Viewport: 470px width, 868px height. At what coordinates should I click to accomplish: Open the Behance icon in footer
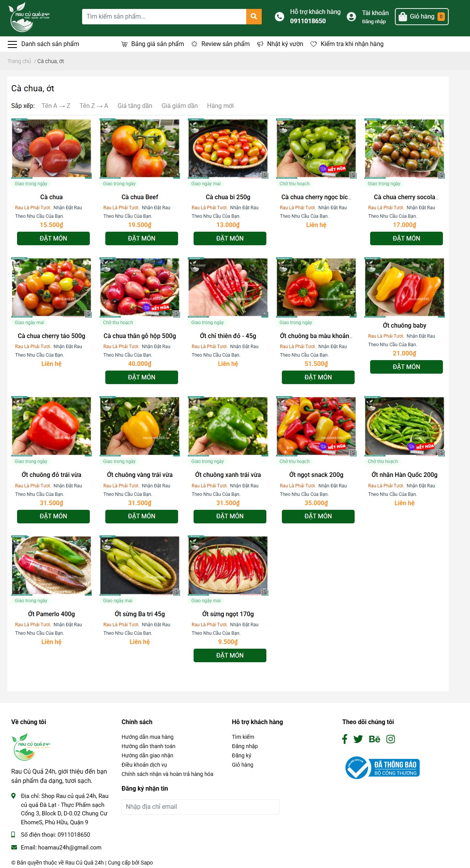(374, 739)
